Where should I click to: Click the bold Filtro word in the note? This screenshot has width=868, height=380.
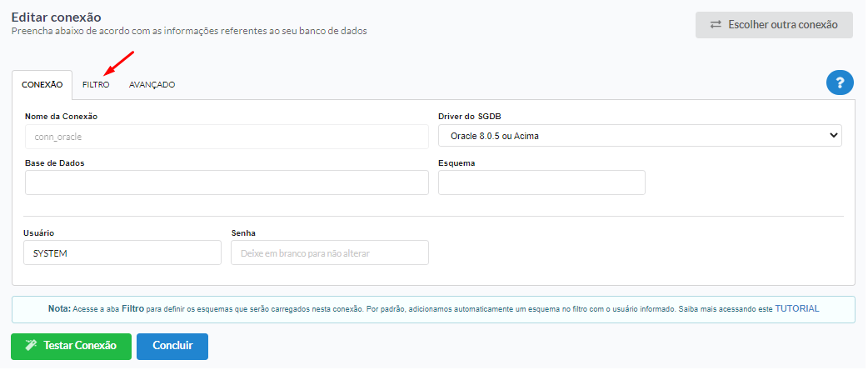pyautogui.click(x=133, y=308)
